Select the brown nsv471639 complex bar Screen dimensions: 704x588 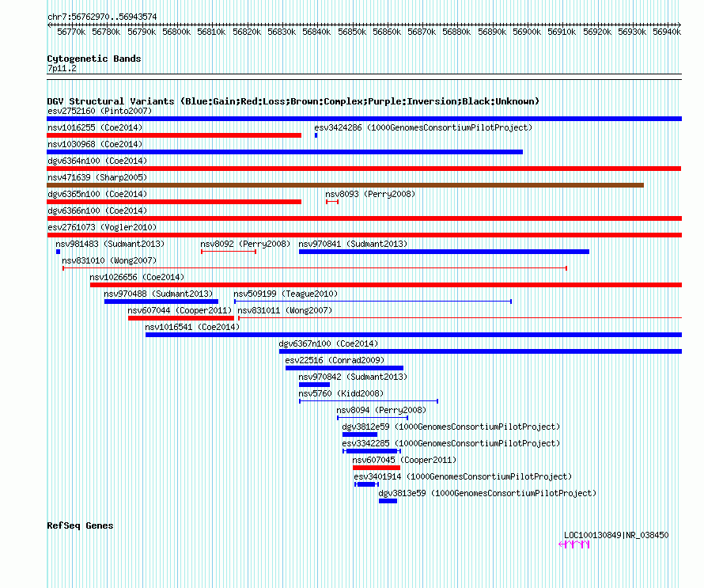[x=345, y=185]
